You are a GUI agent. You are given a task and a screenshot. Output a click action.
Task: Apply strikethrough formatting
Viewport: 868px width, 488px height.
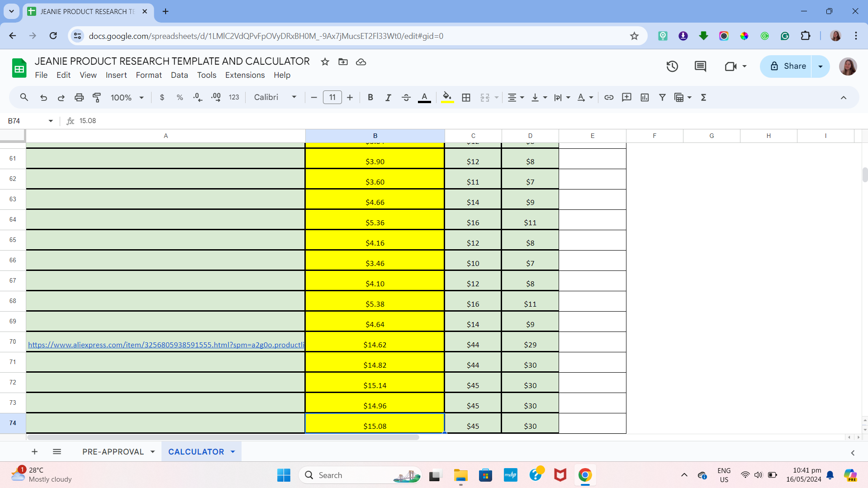[x=406, y=97]
